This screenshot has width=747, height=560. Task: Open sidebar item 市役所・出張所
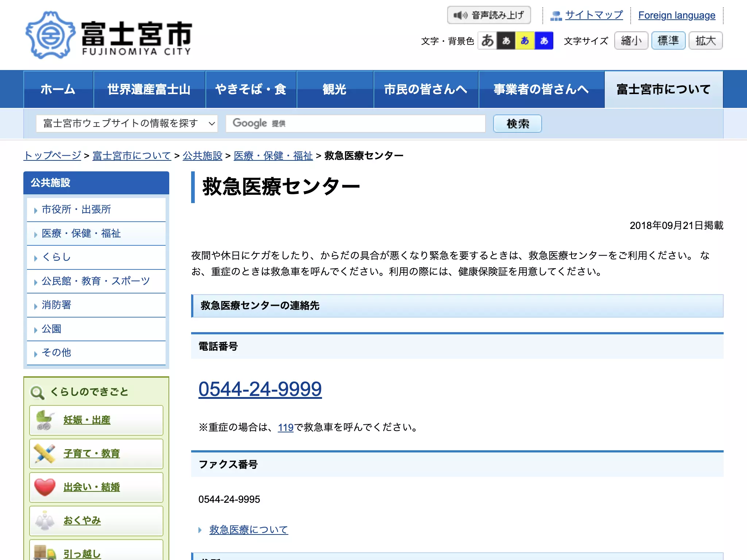96,210
